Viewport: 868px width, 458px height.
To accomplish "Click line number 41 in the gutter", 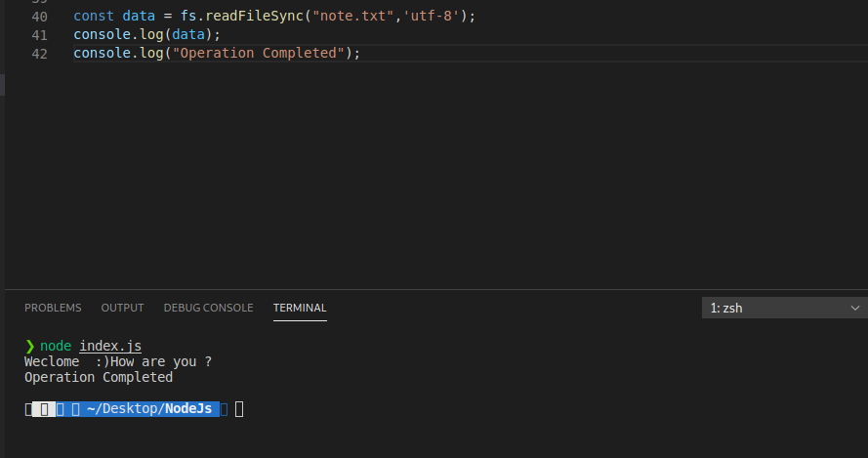I will tap(39, 35).
